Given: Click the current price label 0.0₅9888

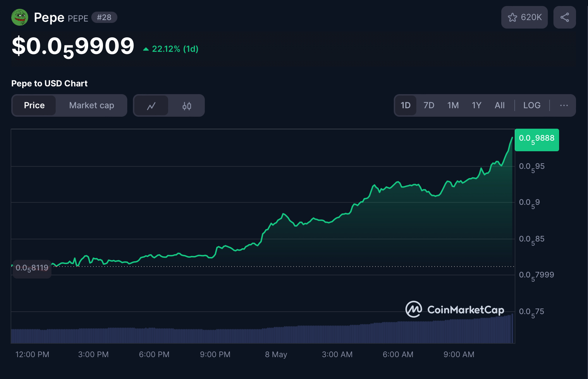Looking at the screenshot, I should click(537, 140).
